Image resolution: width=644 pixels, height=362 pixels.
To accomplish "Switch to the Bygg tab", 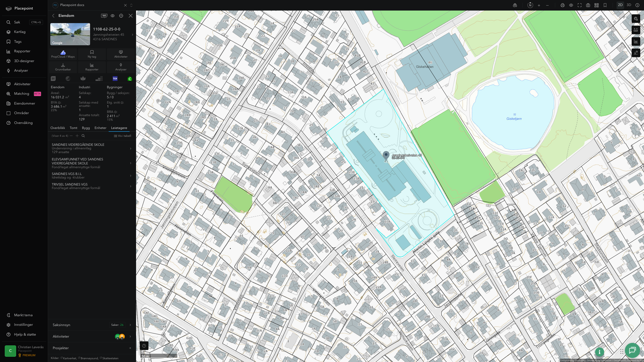I will pos(86,128).
